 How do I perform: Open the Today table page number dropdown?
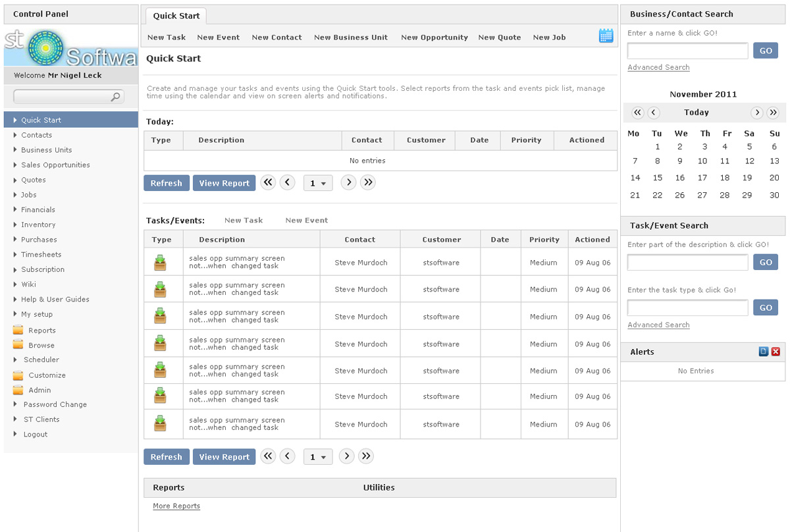click(318, 183)
